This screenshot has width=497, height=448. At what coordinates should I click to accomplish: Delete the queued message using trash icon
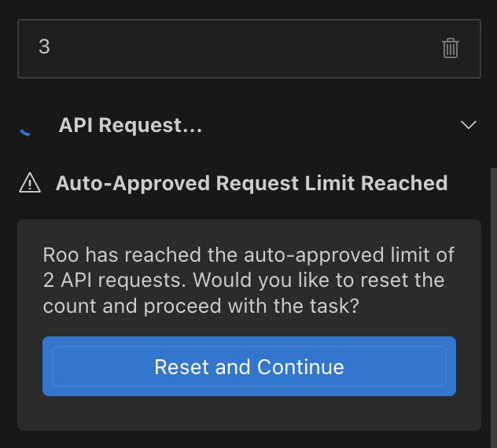451,48
